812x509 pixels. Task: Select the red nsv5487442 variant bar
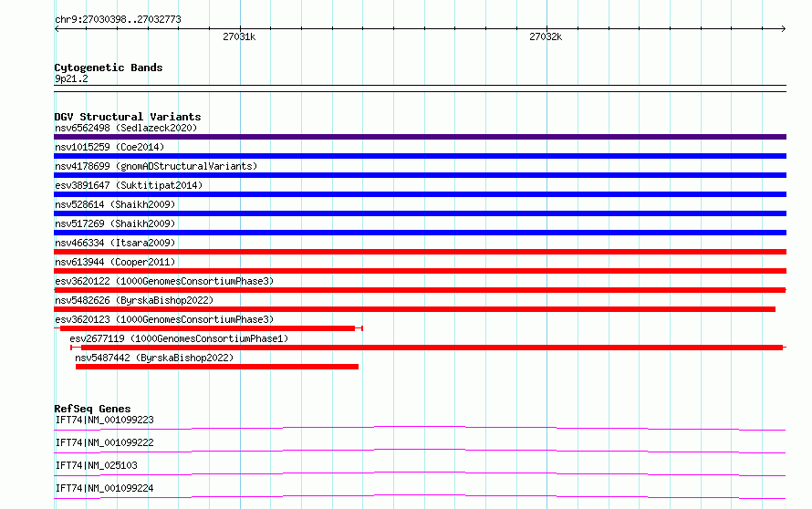pos(217,367)
